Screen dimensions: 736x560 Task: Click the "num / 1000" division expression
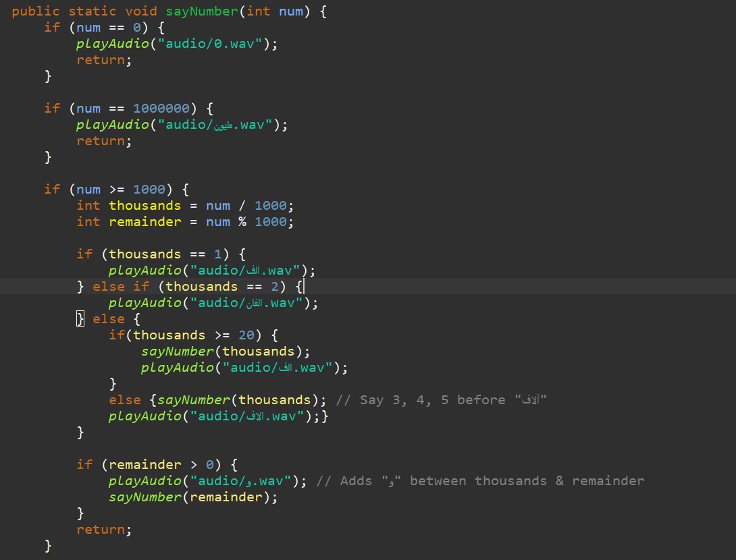pyautogui.click(x=250, y=206)
